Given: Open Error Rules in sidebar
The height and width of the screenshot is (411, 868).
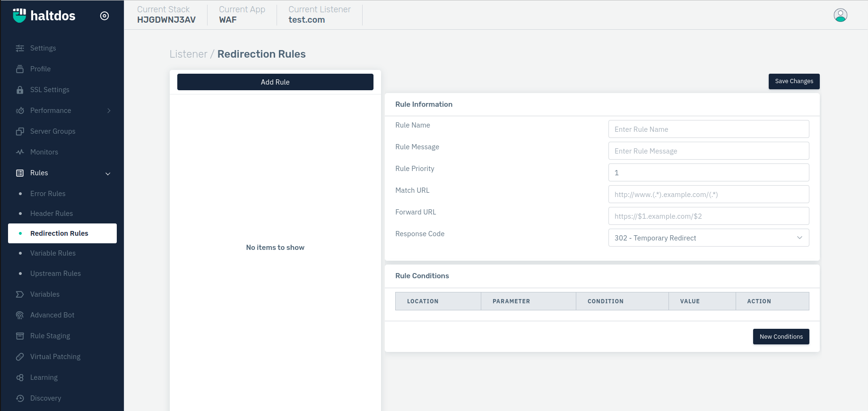Looking at the screenshot, I should click(x=48, y=194).
